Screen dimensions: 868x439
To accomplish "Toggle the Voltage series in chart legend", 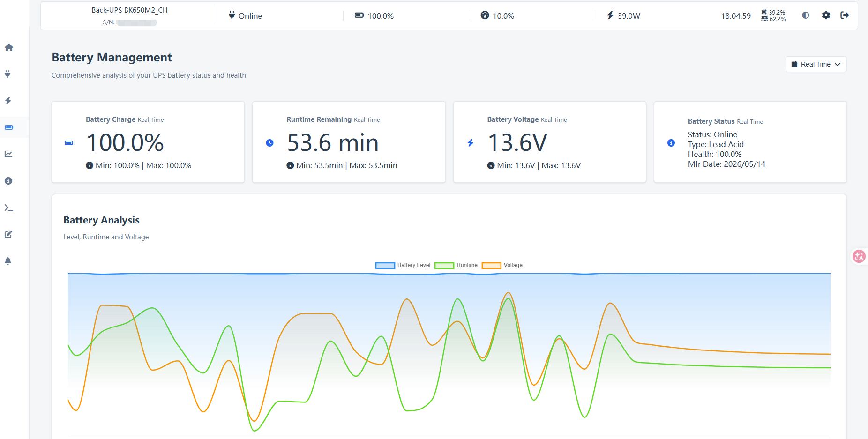I will tap(502, 265).
